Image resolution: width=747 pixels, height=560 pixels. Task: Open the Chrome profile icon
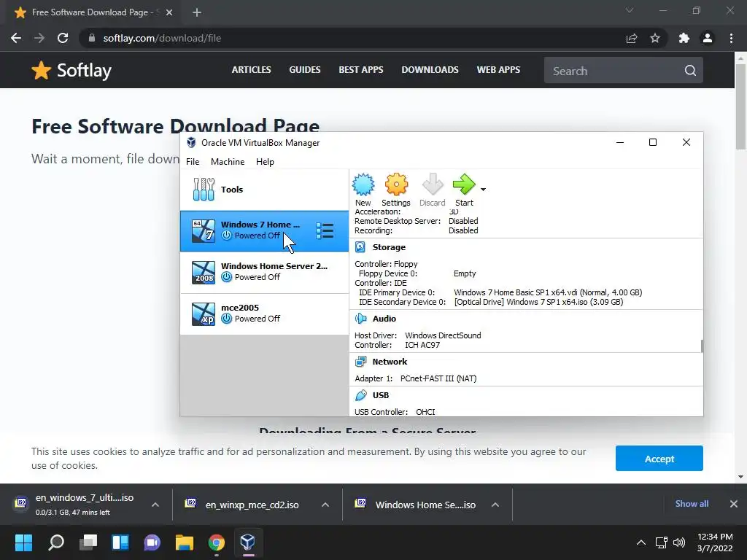pos(708,38)
